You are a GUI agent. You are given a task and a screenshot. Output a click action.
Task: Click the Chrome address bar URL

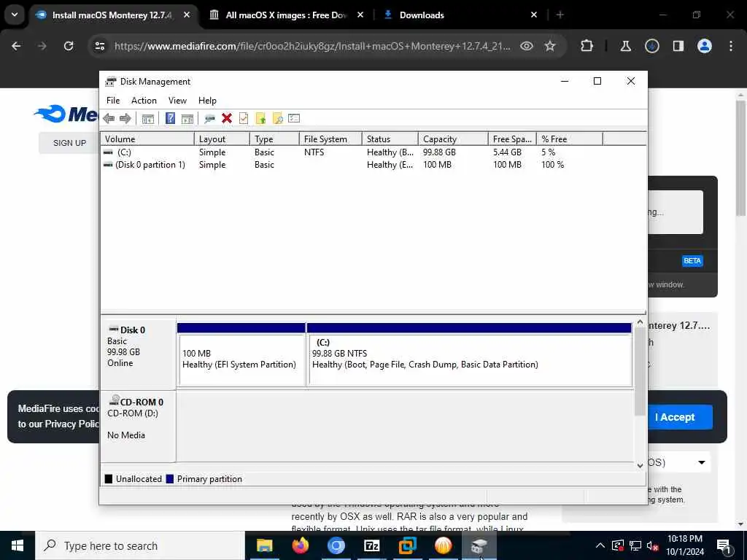[x=312, y=46]
